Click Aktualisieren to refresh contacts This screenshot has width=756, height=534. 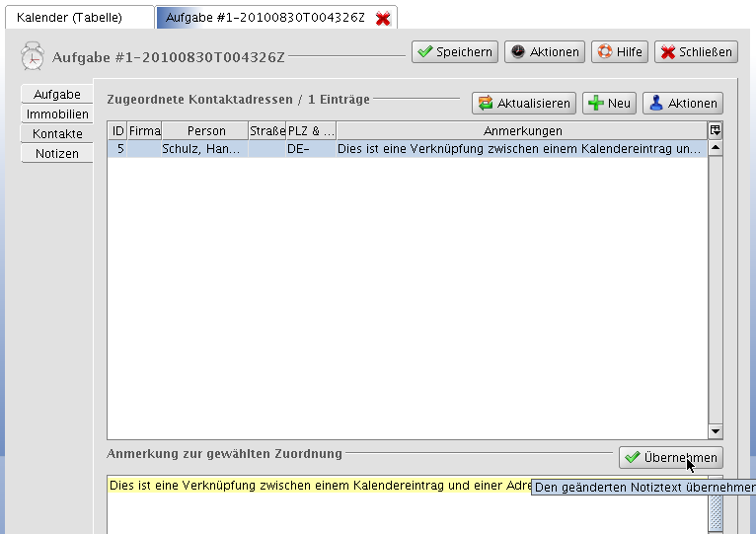pyautogui.click(x=523, y=104)
